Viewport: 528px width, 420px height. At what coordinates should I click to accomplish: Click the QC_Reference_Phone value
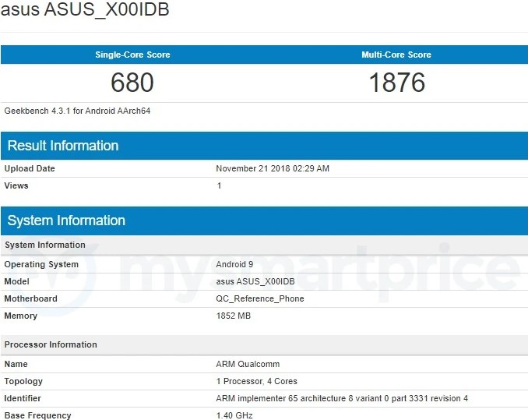[x=260, y=298]
